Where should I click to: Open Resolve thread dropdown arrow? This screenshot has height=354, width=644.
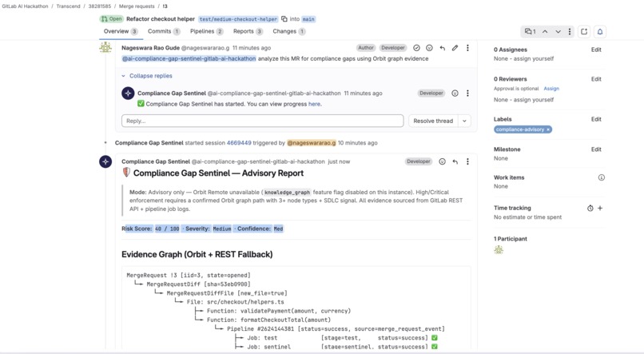point(464,121)
